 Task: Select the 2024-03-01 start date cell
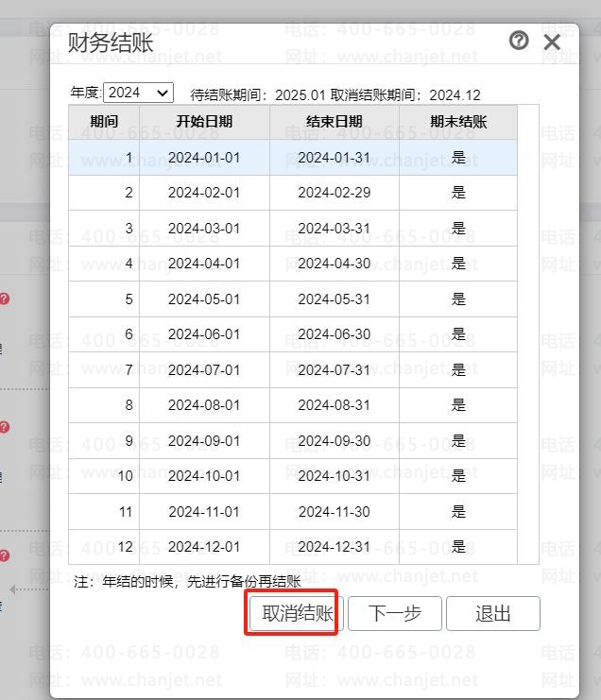[204, 228]
